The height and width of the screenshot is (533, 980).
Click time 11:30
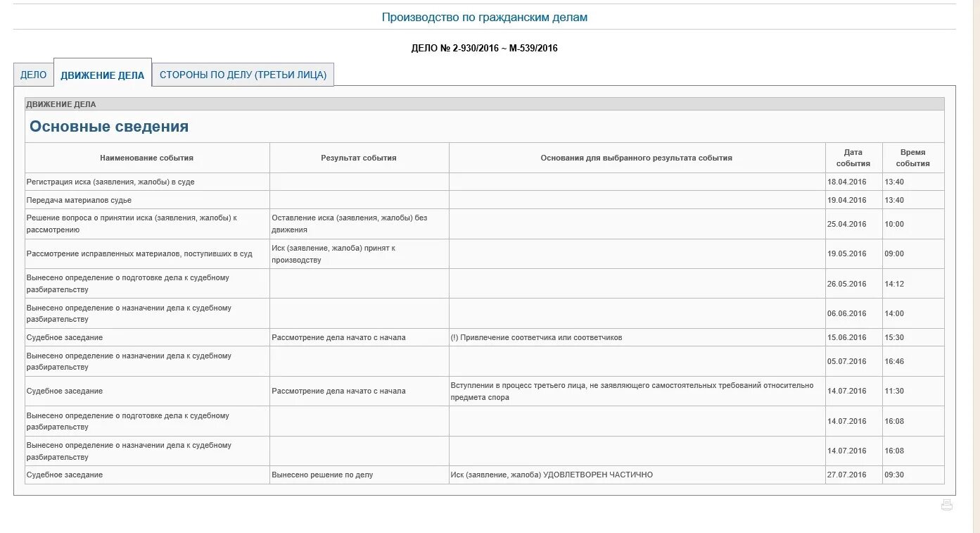click(894, 391)
